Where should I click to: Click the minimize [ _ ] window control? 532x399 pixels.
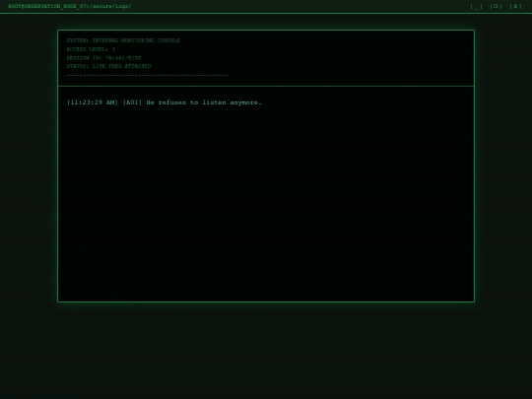point(476,7)
